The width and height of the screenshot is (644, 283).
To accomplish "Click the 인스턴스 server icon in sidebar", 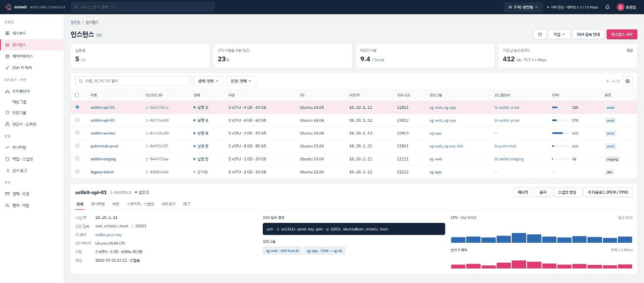I will click(x=7, y=45).
